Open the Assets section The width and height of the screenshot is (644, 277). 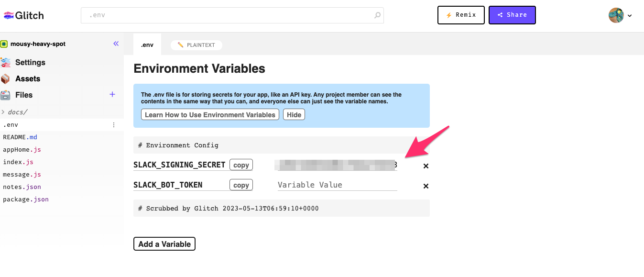pos(27,78)
